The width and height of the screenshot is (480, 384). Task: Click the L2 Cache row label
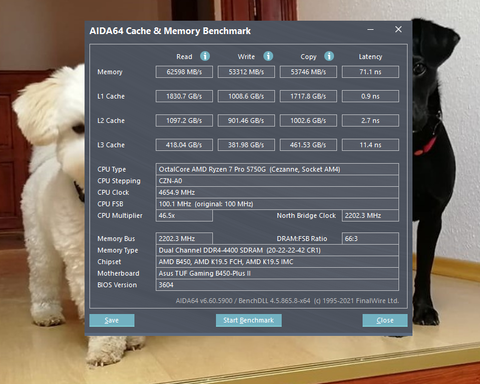(x=111, y=121)
